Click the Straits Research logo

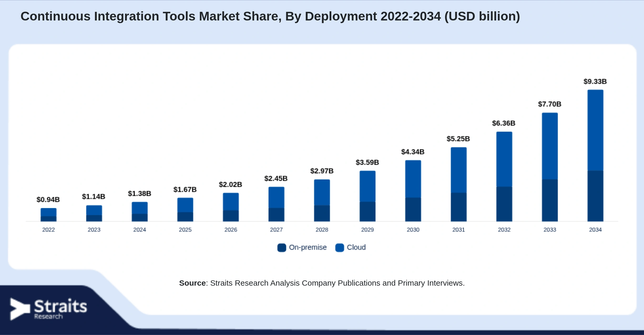(x=48, y=309)
